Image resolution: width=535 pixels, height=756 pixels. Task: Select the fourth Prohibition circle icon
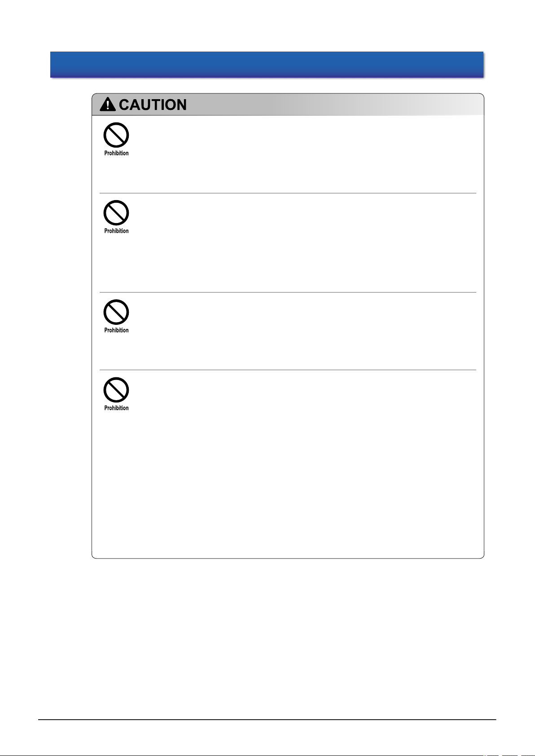[116, 390]
